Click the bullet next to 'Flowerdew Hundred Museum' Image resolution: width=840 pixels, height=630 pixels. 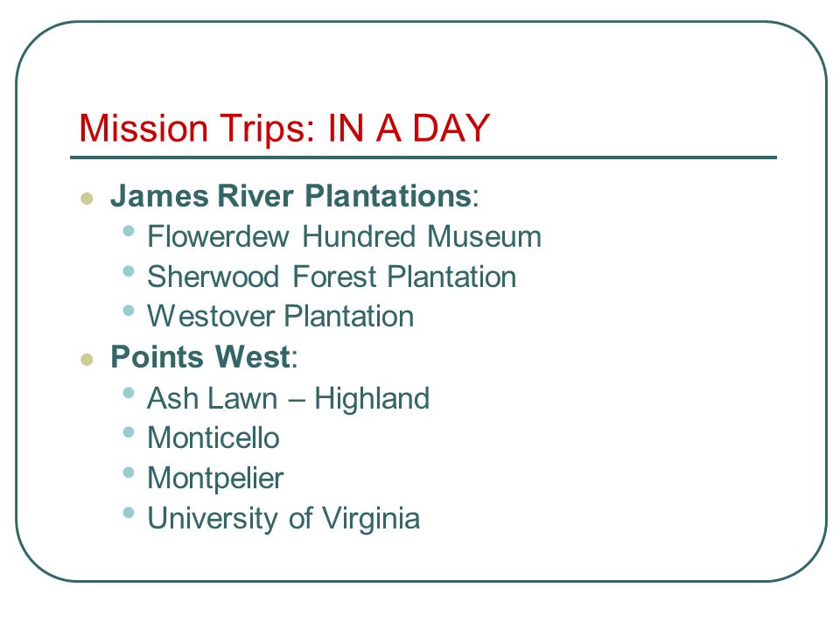(x=128, y=231)
